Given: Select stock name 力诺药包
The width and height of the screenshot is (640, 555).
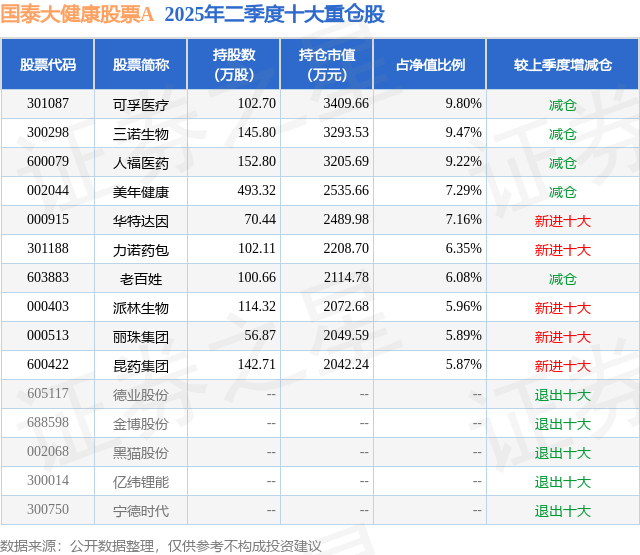Looking at the screenshot, I should (x=141, y=250).
